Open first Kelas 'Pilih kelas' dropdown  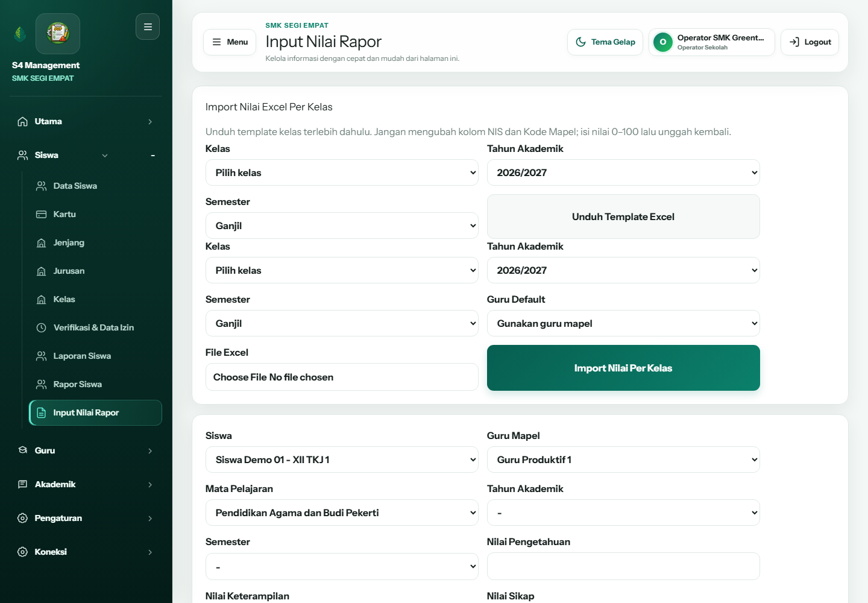342,172
